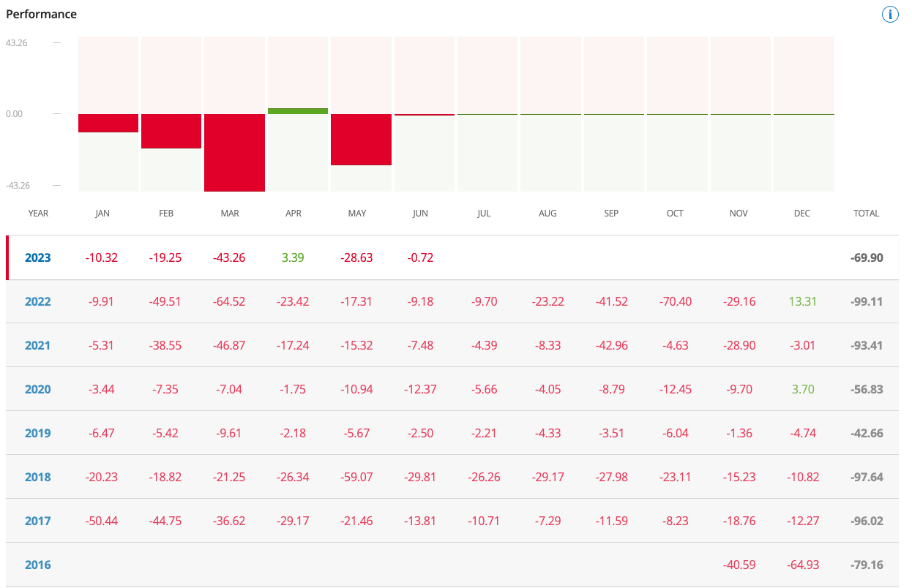Screen dimensions: 912x588
Task: Click the YEAR column header
Action: (x=38, y=214)
